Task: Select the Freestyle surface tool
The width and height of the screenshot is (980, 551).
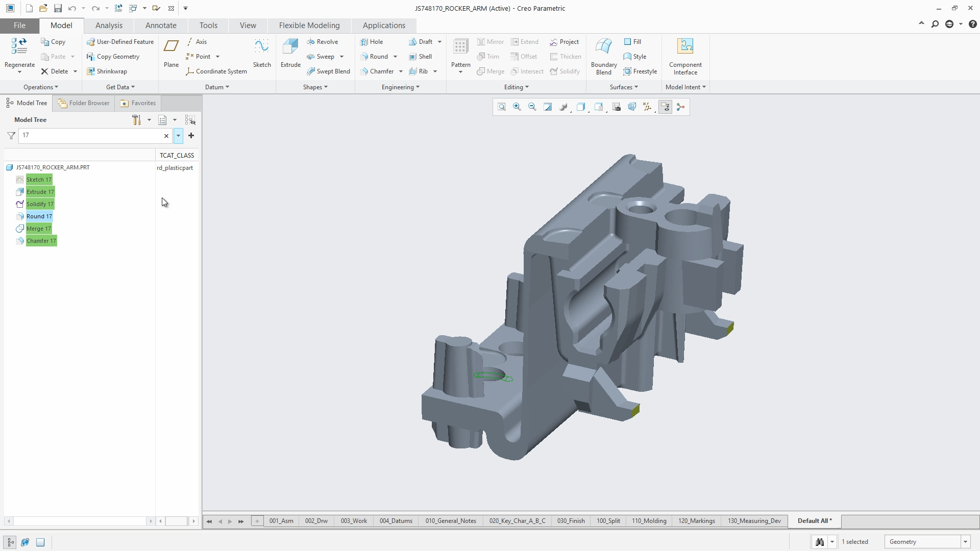Action: (x=640, y=71)
